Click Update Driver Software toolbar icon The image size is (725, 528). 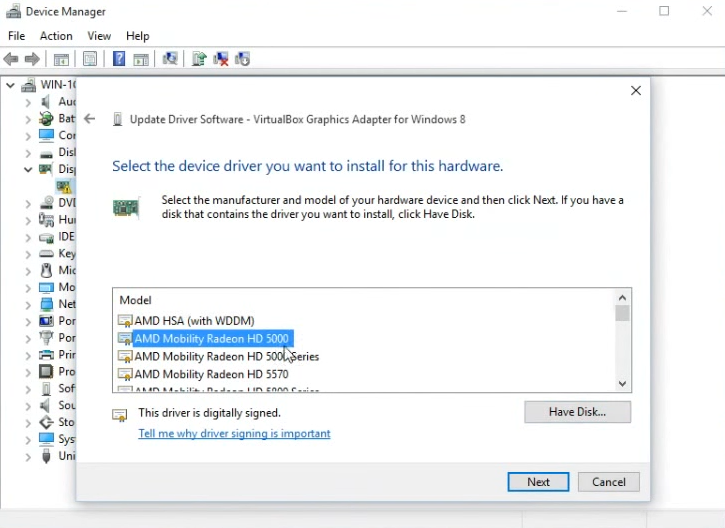[x=199, y=59]
